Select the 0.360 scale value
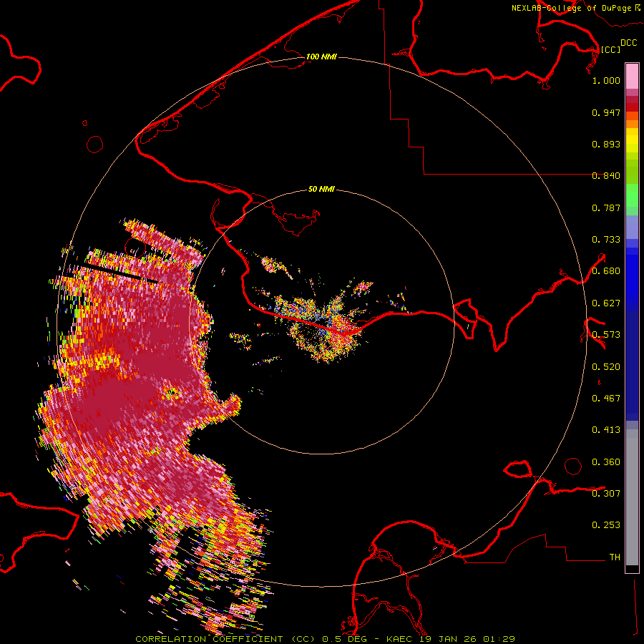 click(606, 462)
